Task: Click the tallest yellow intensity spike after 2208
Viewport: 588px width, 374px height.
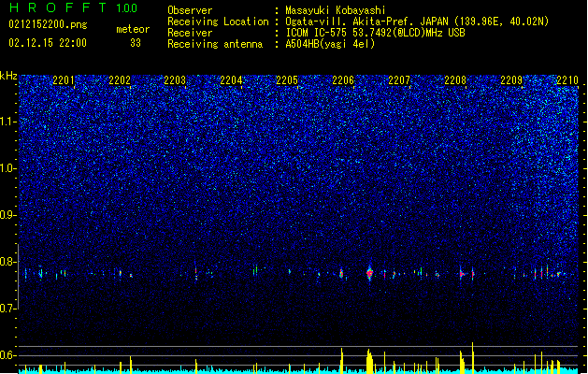Action: tap(472, 357)
